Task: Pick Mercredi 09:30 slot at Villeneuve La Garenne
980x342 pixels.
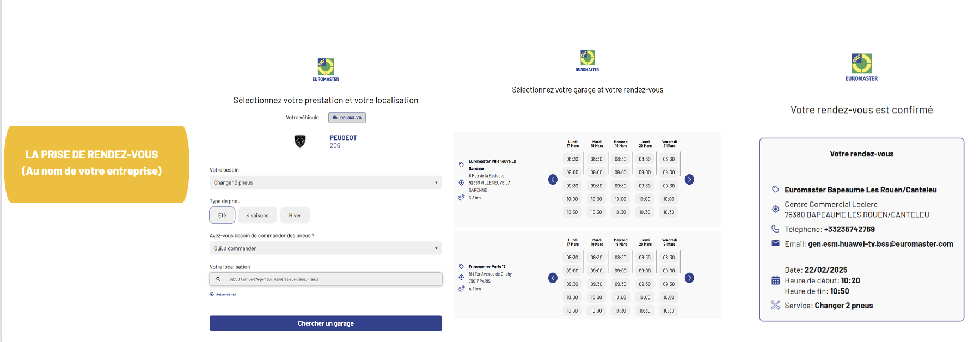Action: [621, 186]
